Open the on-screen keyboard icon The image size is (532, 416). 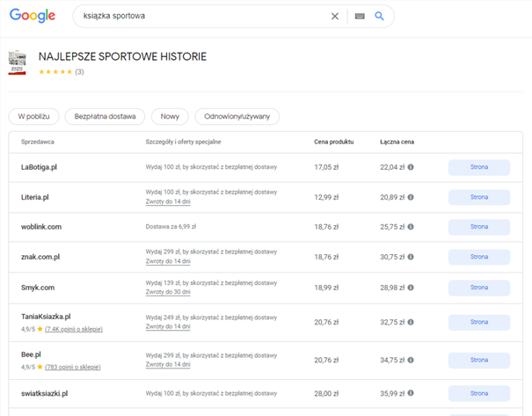coord(360,16)
